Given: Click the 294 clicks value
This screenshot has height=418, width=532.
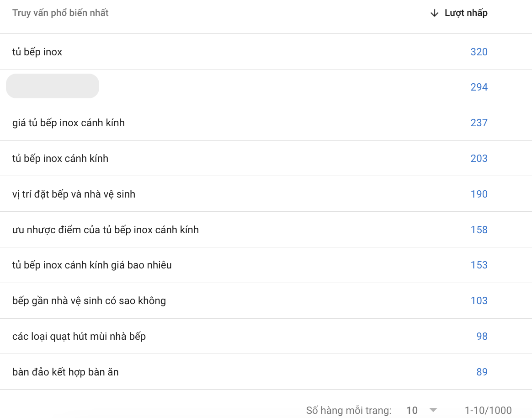Looking at the screenshot, I should (x=479, y=87).
